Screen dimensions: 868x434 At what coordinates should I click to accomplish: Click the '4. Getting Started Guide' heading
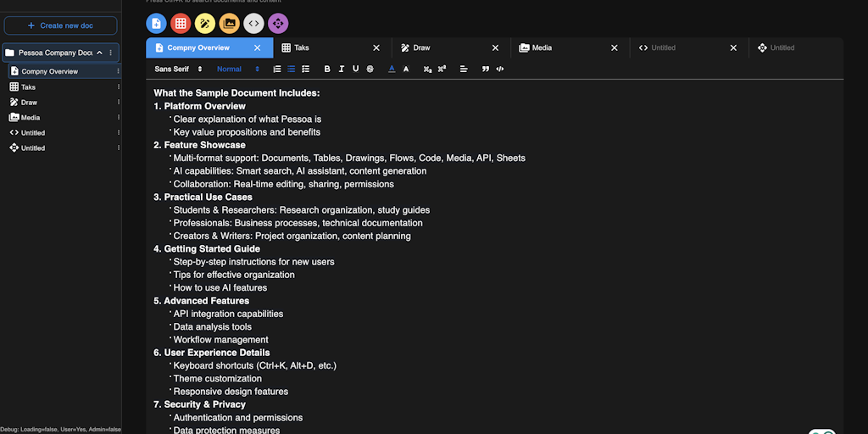[207, 249]
